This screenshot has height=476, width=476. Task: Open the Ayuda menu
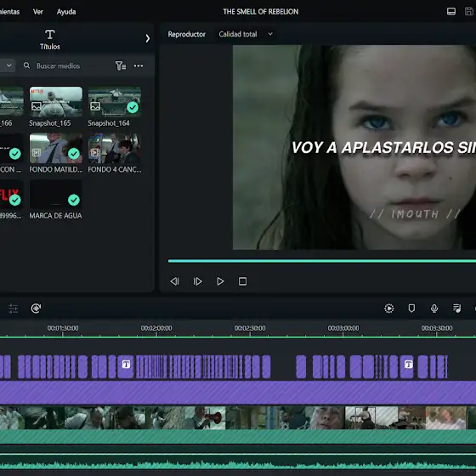click(x=66, y=12)
